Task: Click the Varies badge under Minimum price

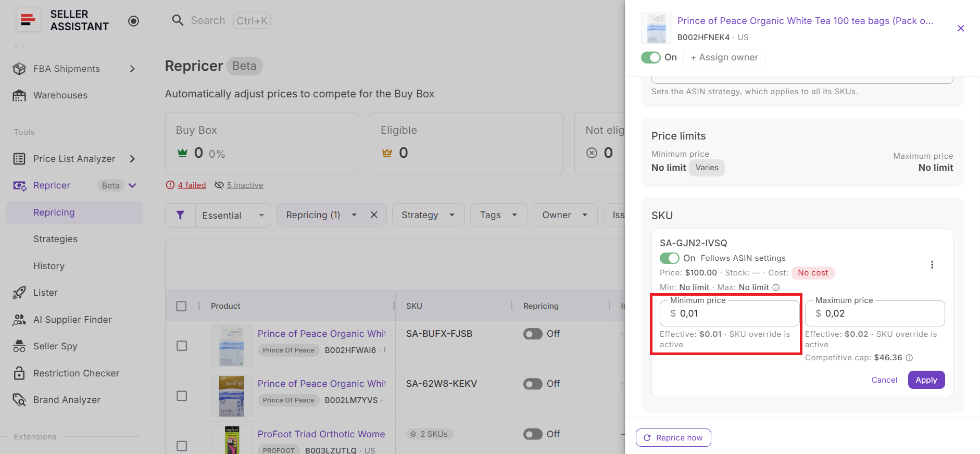Action: 707,168
